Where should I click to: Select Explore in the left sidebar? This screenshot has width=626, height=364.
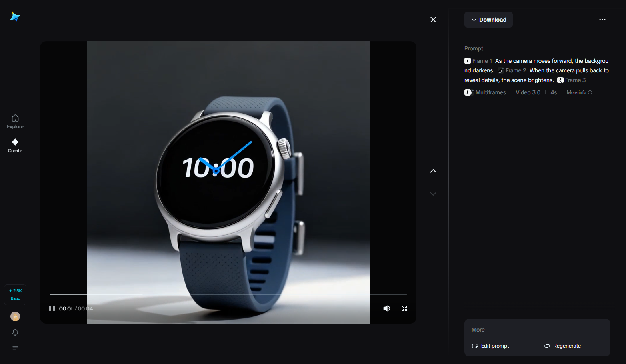(x=15, y=121)
